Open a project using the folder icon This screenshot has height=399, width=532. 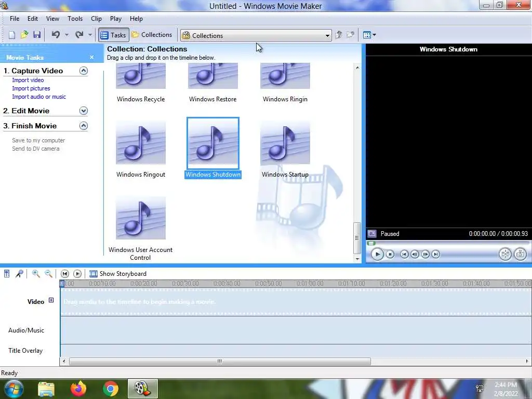(x=24, y=35)
